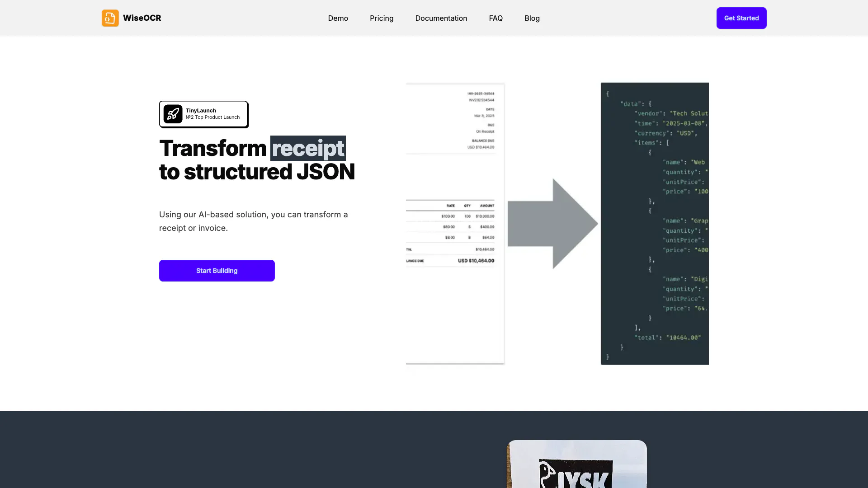The height and width of the screenshot is (488, 868).
Task: Click the "№2 Top Product Launch" text
Action: pyautogui.click(x=212, y=117)
